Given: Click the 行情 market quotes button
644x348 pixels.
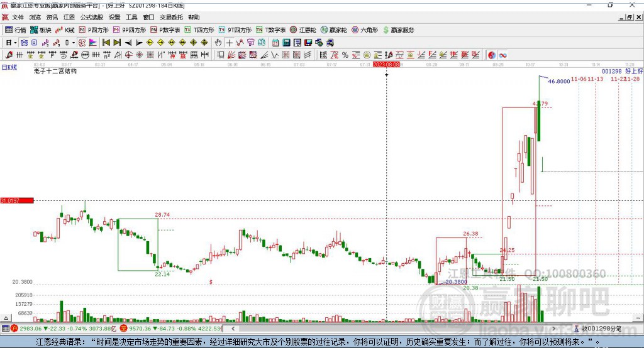Looking at the screenshot, I should coord(16,30).
